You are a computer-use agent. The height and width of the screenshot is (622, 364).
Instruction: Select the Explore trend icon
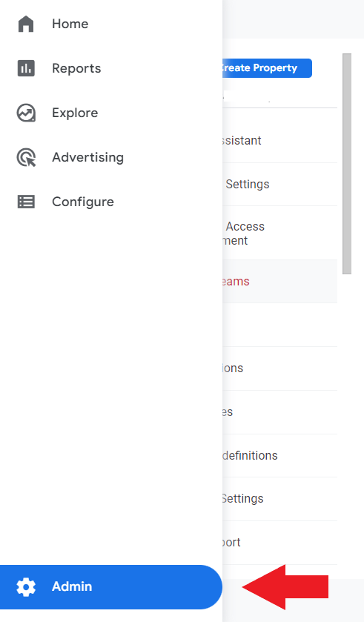[26, 113]
